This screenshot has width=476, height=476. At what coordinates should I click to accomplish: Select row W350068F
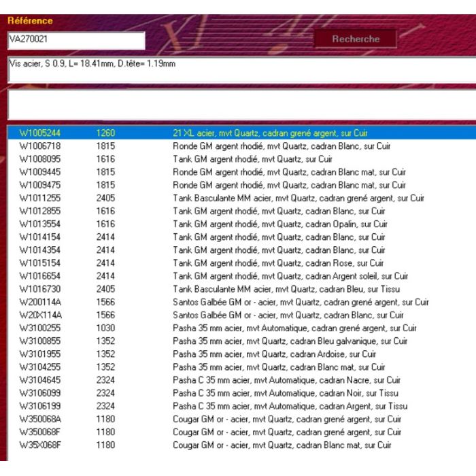tap(241, 432)
